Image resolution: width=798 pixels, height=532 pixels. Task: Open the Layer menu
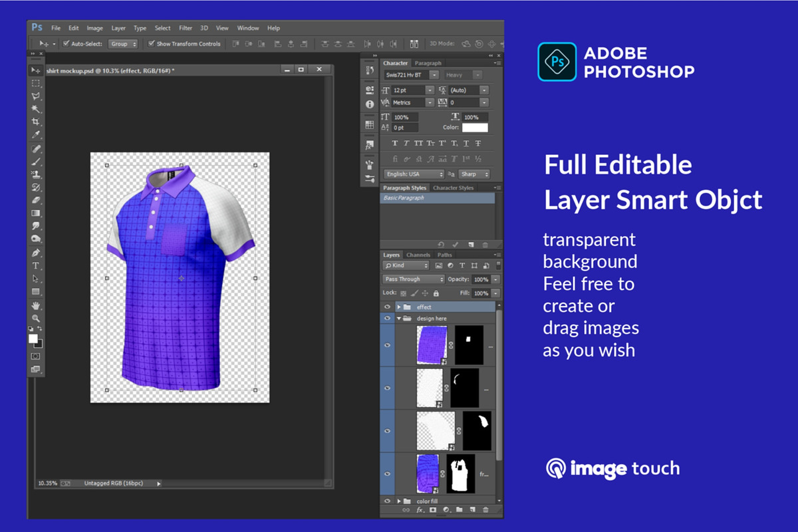[x=118, y=28]
